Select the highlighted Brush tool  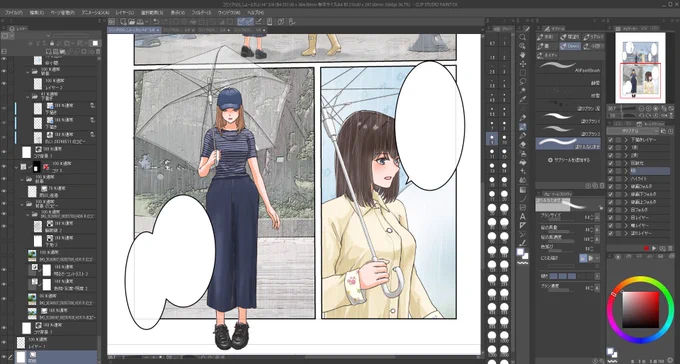[x=523, y=127]
